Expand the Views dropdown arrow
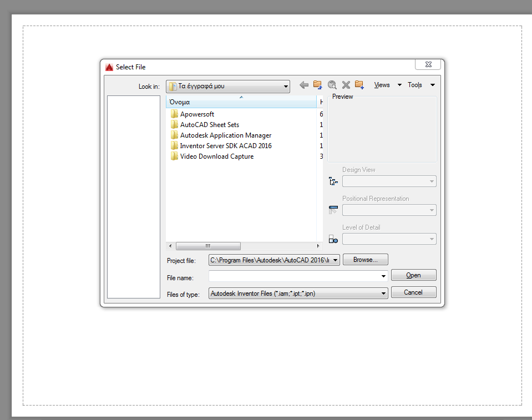 pos(399,85)
